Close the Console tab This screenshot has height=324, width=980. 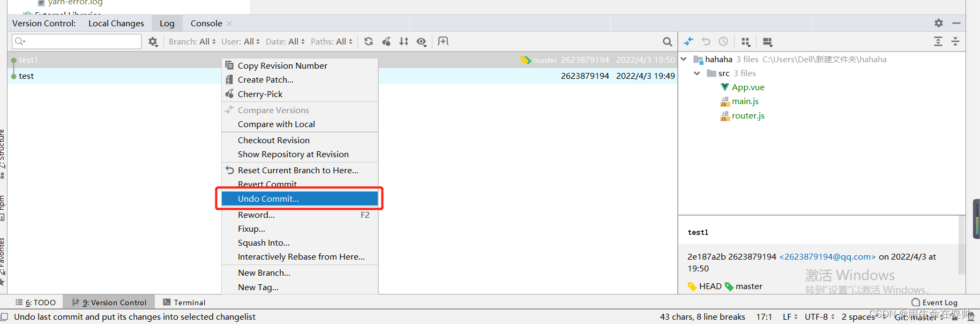pyautogui.click(x=229, y=24)
